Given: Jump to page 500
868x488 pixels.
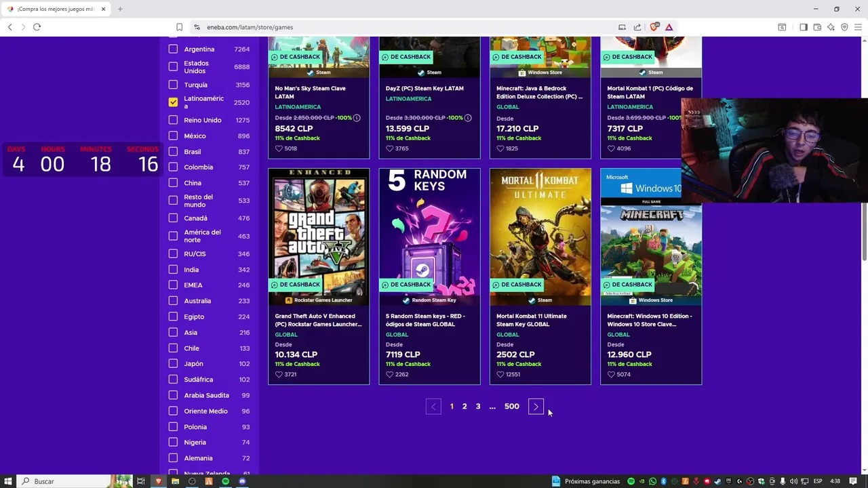Looking at the screenshot, I should click(x=512, y=407).
